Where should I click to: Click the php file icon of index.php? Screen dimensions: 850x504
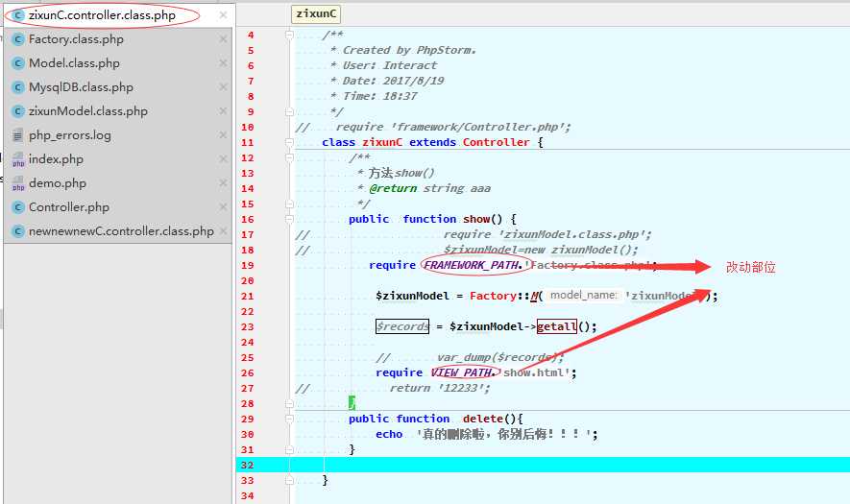(18, 159)
